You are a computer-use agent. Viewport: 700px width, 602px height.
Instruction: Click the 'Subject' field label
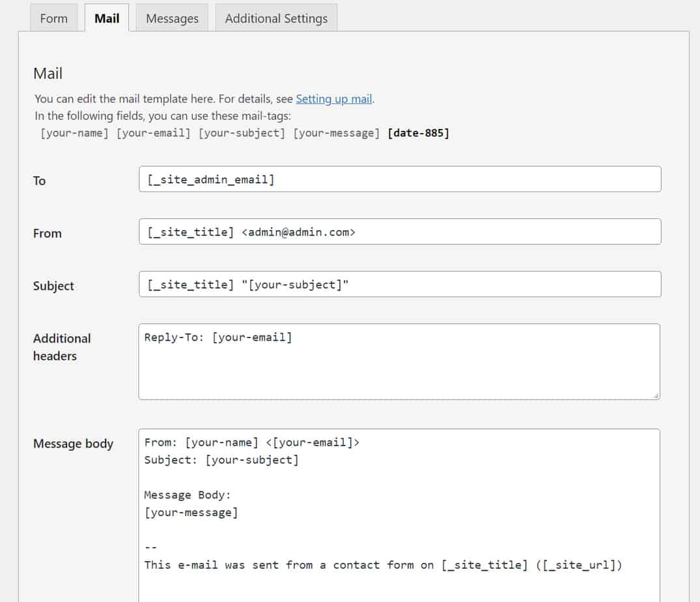pyautogui.click(x=53, y=286)
